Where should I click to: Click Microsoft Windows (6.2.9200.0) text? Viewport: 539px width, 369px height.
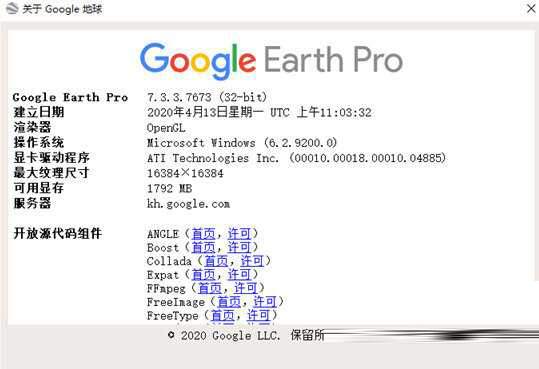tap(242, 143)
